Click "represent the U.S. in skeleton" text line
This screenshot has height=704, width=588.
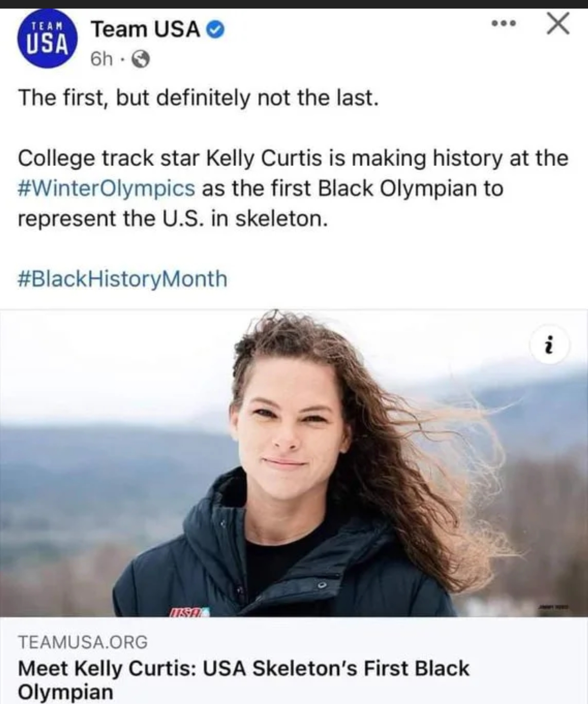coord(173,218)
